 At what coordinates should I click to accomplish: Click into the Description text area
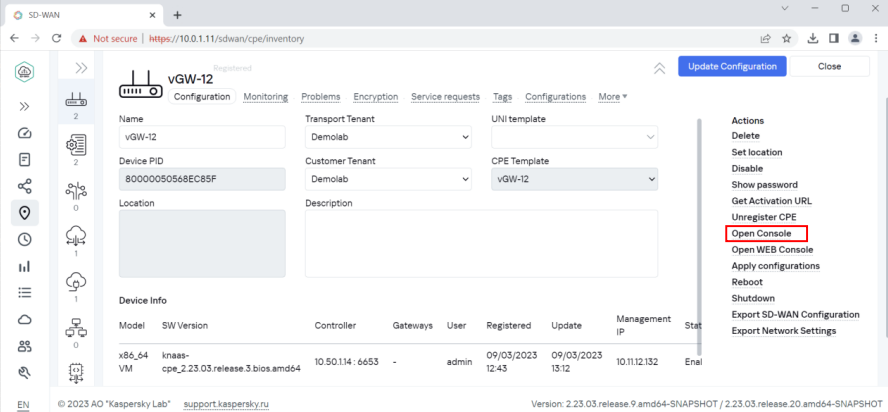coord(481,244)
